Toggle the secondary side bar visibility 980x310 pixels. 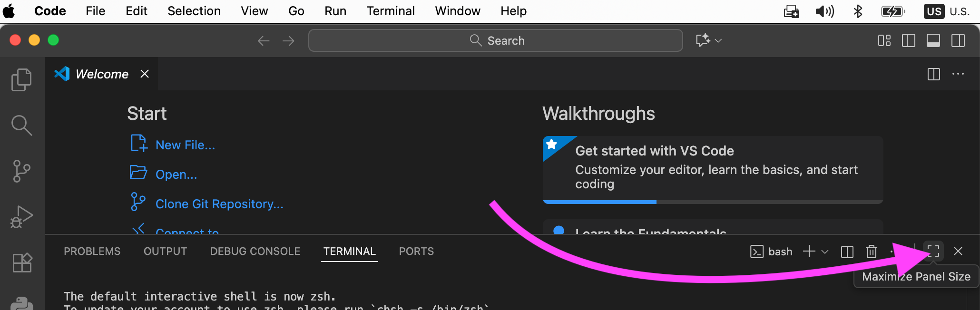958,41
